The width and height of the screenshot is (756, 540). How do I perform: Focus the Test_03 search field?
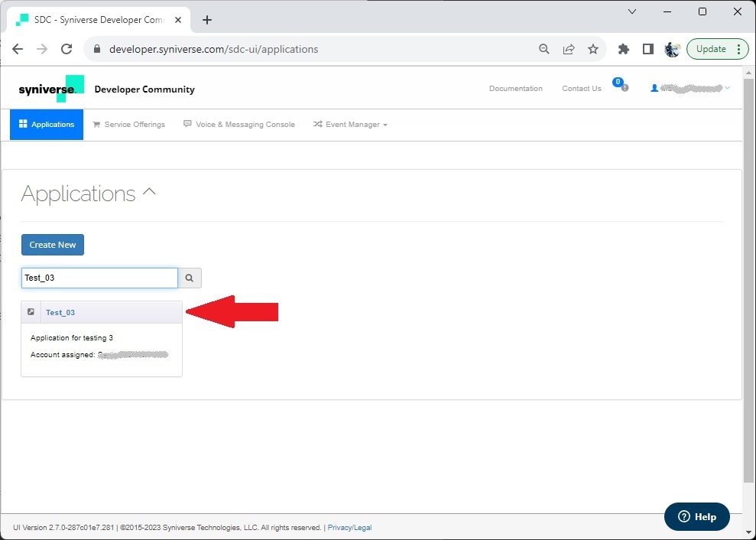click(99, 278)
